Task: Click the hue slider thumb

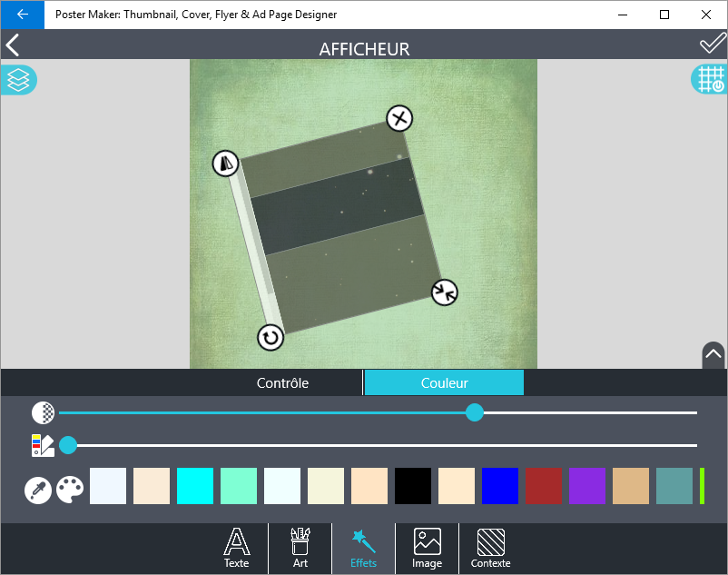Action: pos(68,445)
